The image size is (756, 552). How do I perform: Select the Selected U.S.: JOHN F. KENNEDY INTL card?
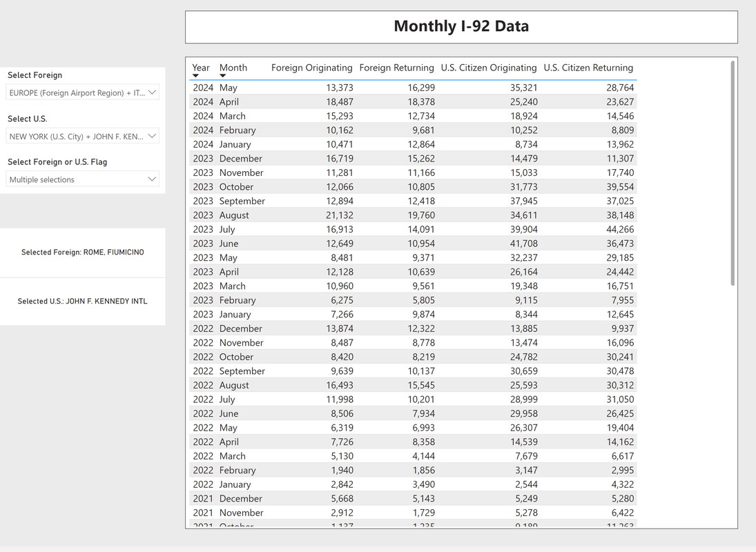(x=82, y=302)
